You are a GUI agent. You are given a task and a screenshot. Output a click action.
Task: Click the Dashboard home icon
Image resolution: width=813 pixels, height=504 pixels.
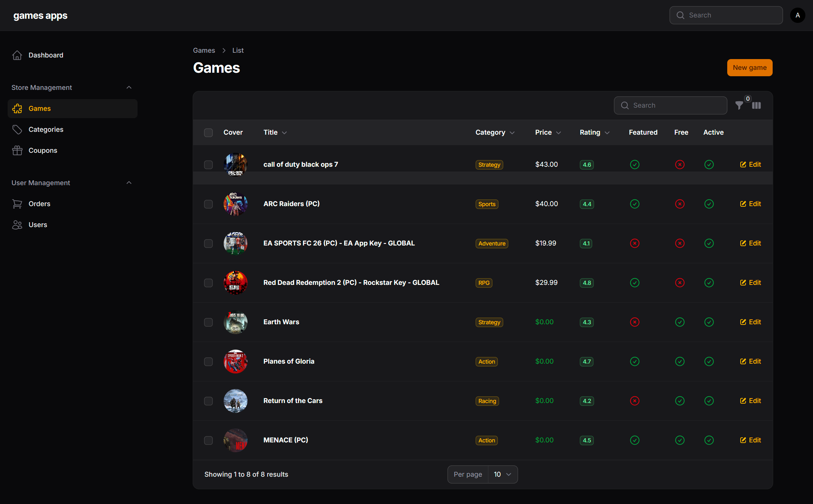(x=17, y=55)
